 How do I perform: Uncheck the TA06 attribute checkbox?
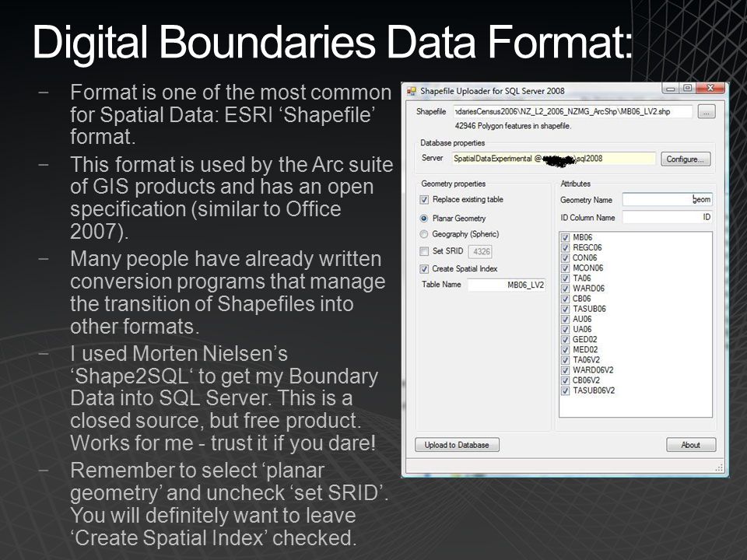[565, 278]
